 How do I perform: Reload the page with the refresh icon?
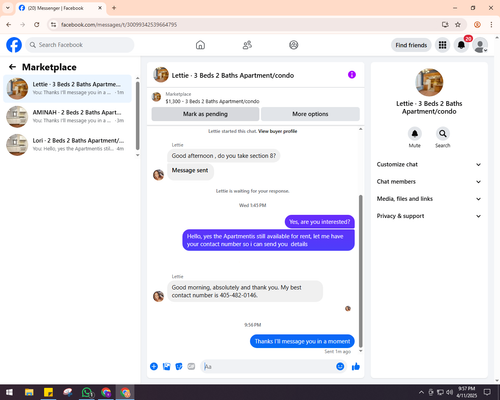[37, 25]
